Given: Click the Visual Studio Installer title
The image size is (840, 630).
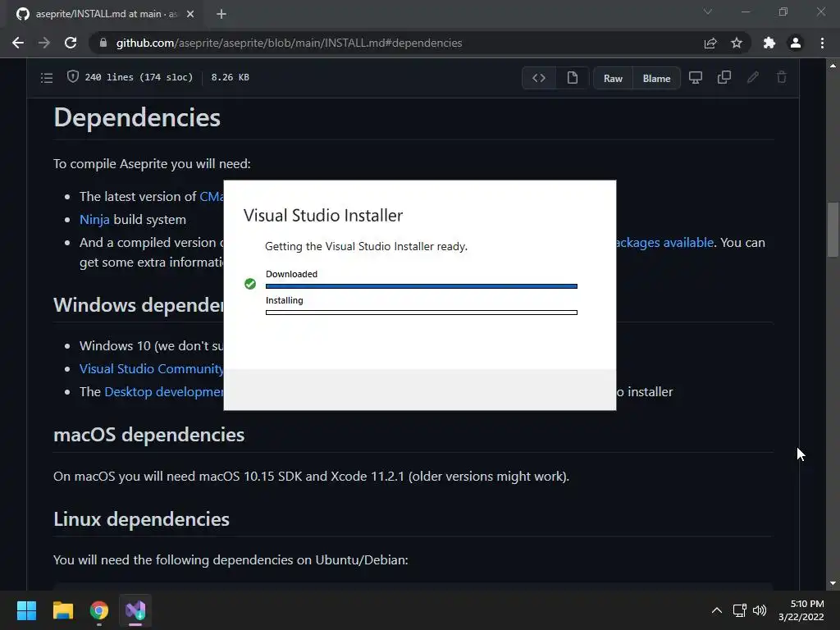Looking at the screenshot, I should coord(323,216).
